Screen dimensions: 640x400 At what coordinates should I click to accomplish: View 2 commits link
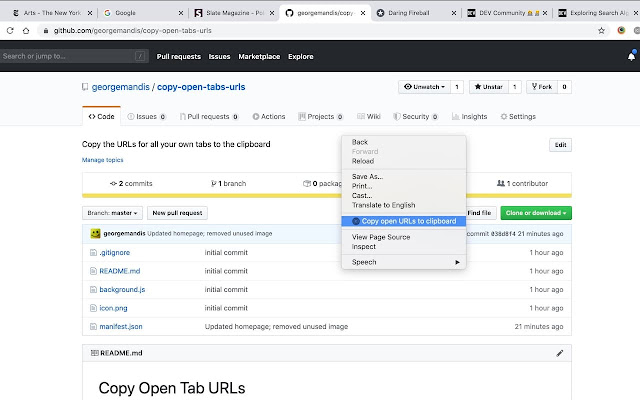(x=131, y=184)
